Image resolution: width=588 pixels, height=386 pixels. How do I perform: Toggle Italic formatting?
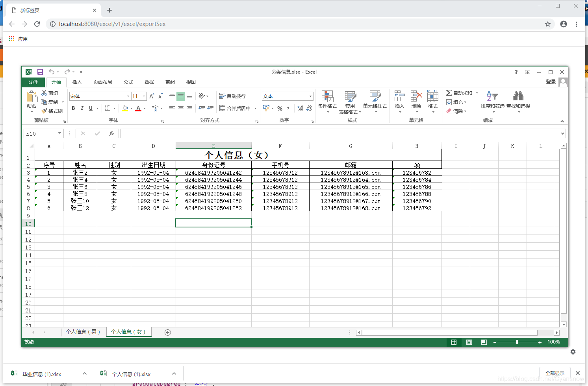pyautogui.click(x=82, y=108)
